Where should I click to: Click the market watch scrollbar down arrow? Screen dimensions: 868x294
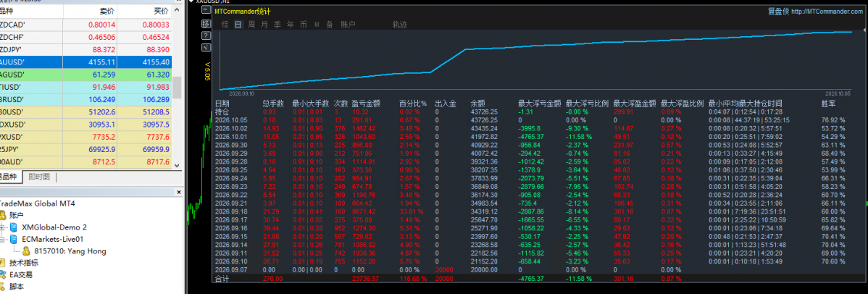(x=177, y=164)
